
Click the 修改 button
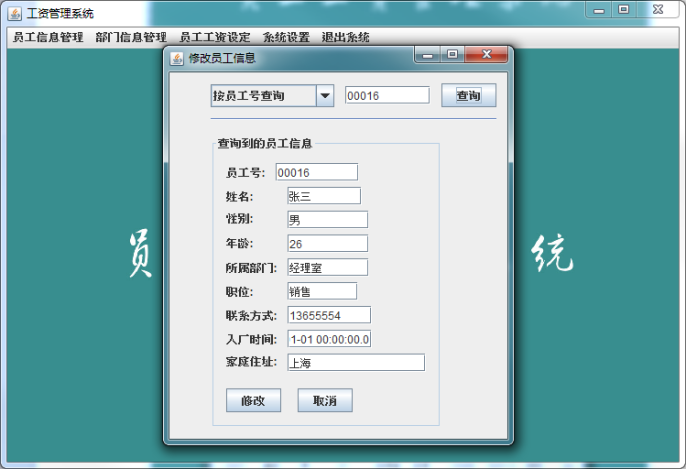tap(253, 400)
